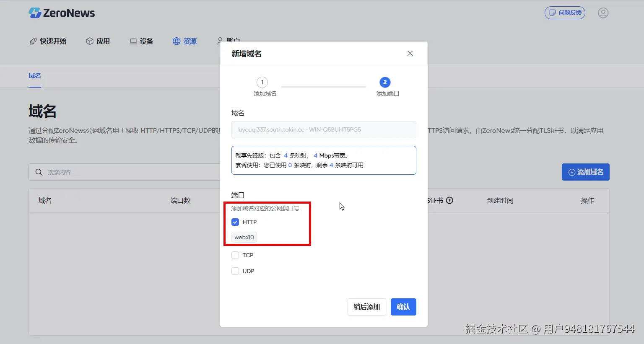Open the user avatar icon top right
Viewport: 644px width, 344px height.
(603, 13)
